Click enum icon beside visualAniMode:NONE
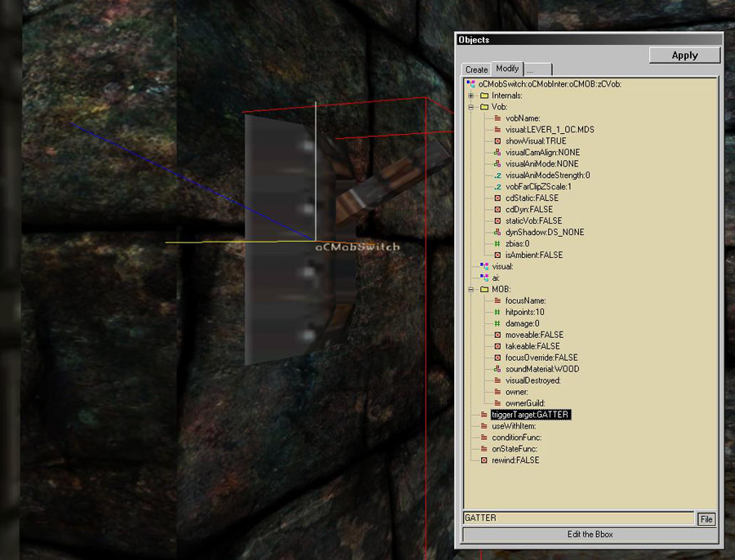The image size is (735, 560). click(497, 163)
